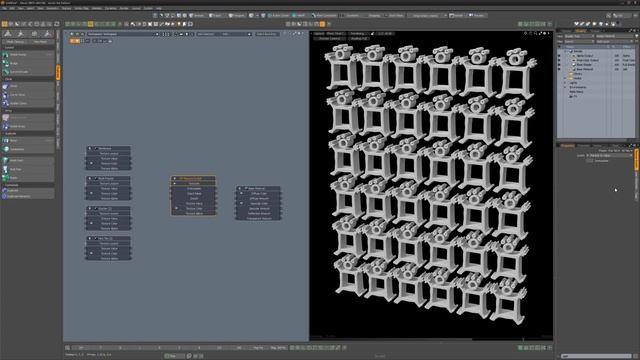Screen dimensions: 640x360
Task: Select the Tack Tool
Action: 28,169
